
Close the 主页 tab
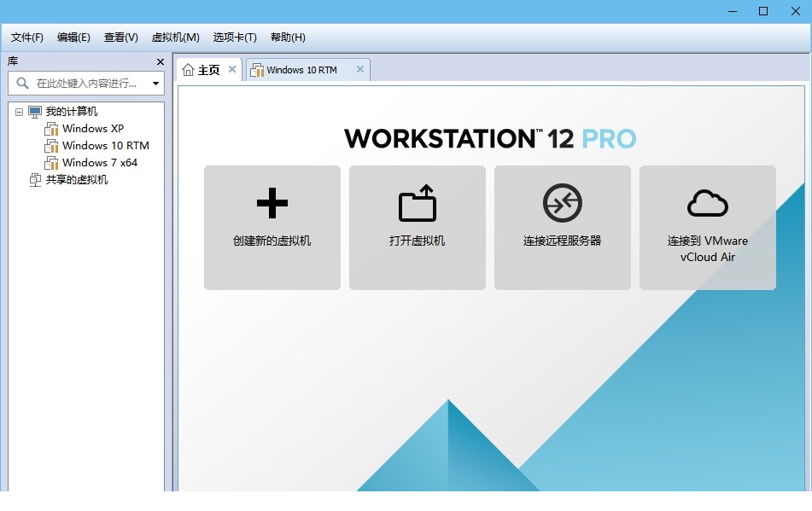232,69
